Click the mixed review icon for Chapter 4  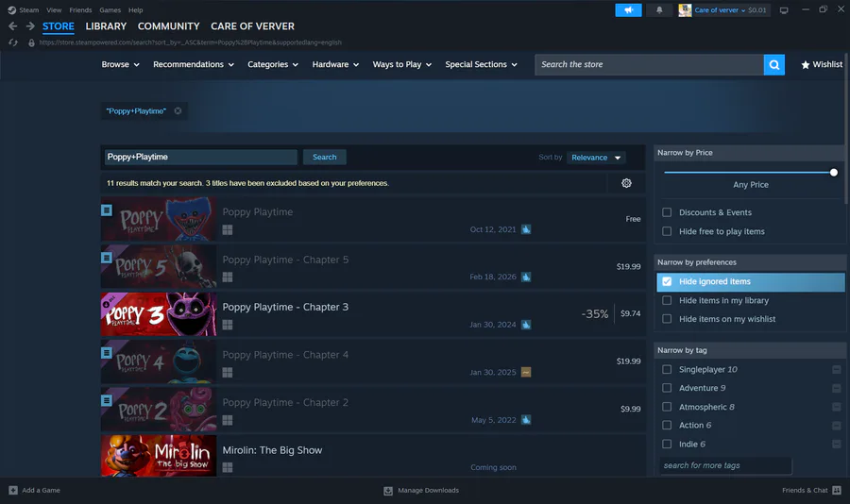click(x=526, y=372)
